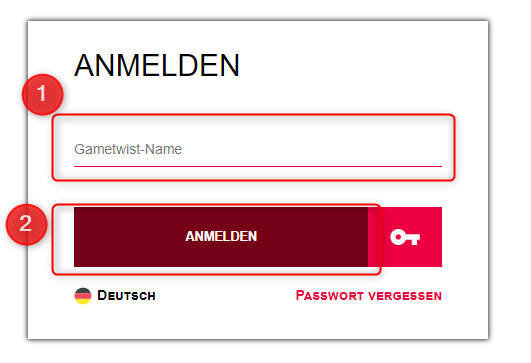This screenshot has height=363, width=531.
Task: Click the red circle numbered 1
Action: click(43, 94)
